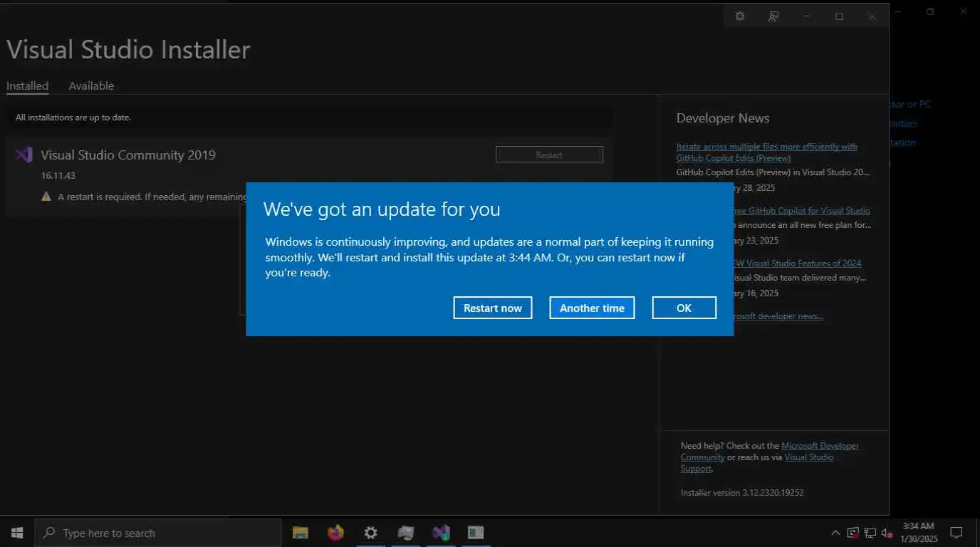The width and height of the screenshot is (980, 547).
Task: Click the Visual Studio Installer heading
Action: (x=128, y=50)
